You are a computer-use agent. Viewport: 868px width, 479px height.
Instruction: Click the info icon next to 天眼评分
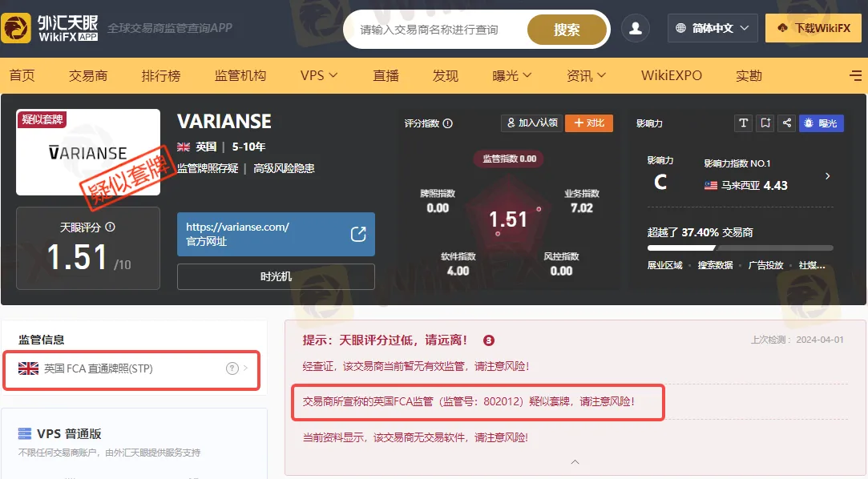[x=110, y=227]
